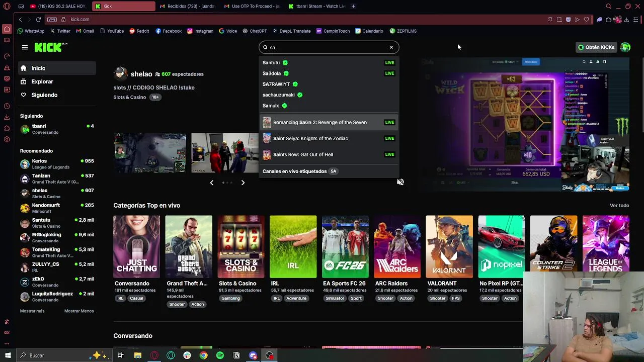Viewport: 644px width, 362px height.
Task: Click Obtén KICKs button
Action: pyautogui.click(x=596, y=47)
